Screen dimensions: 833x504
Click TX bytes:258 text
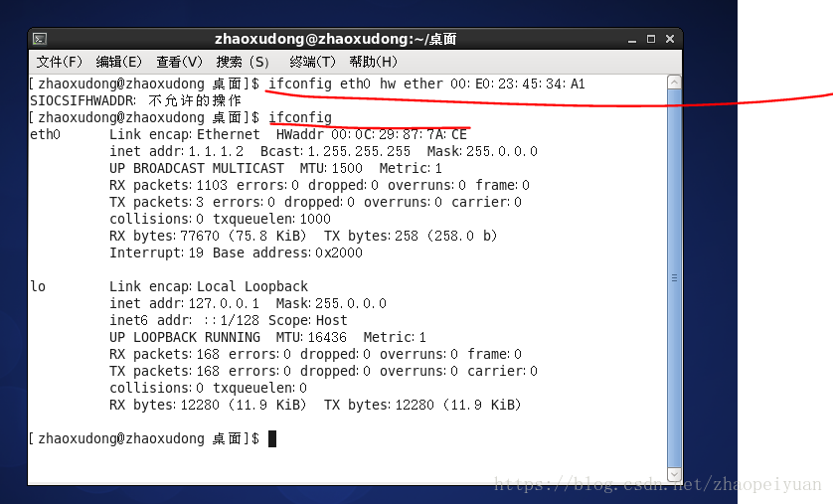371,236
